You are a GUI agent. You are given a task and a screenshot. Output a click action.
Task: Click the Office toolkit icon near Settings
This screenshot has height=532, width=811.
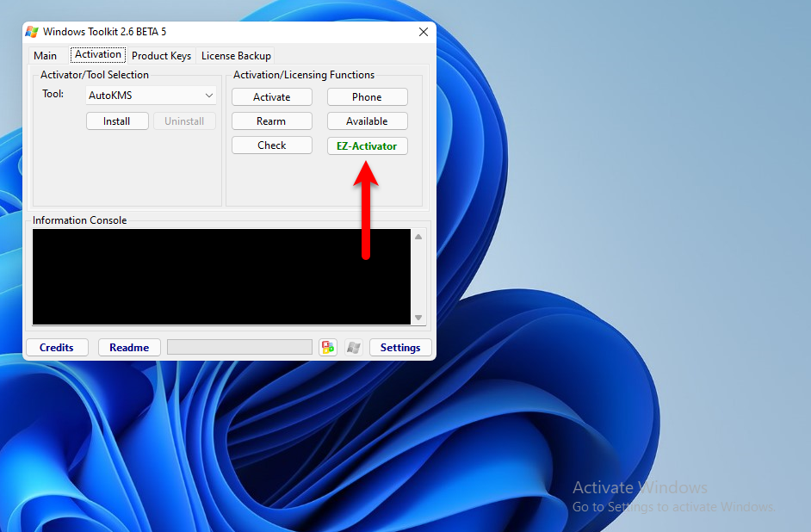(x=328, y=347)
